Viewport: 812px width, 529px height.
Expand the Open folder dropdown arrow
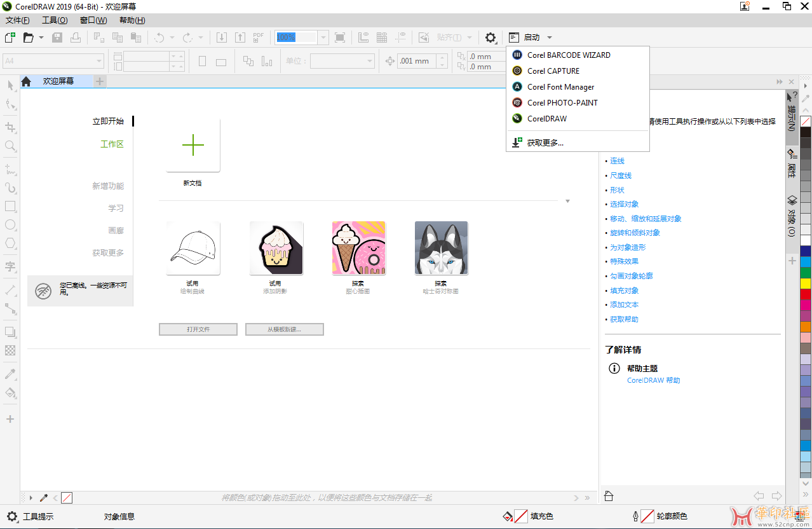click(x=41, y=38)
